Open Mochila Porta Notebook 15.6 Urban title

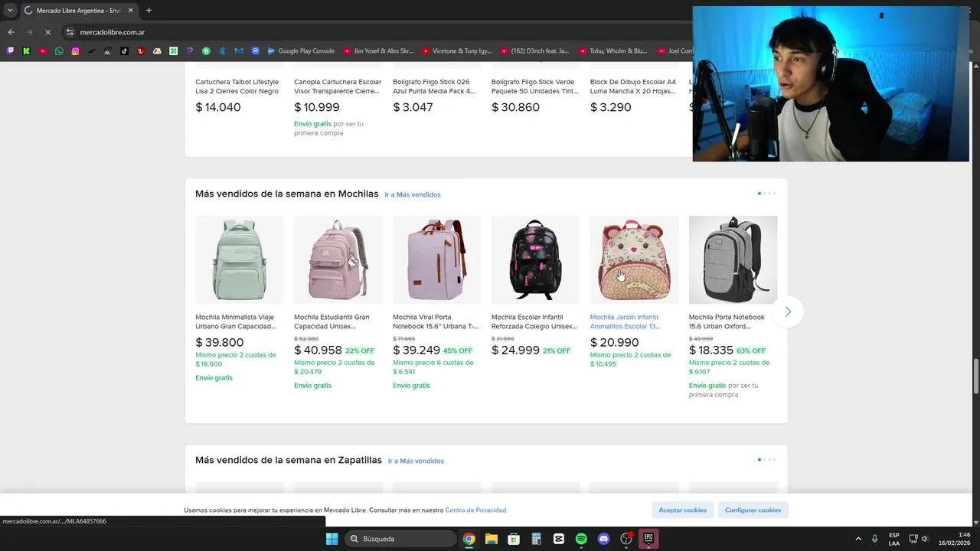[727, 321]
